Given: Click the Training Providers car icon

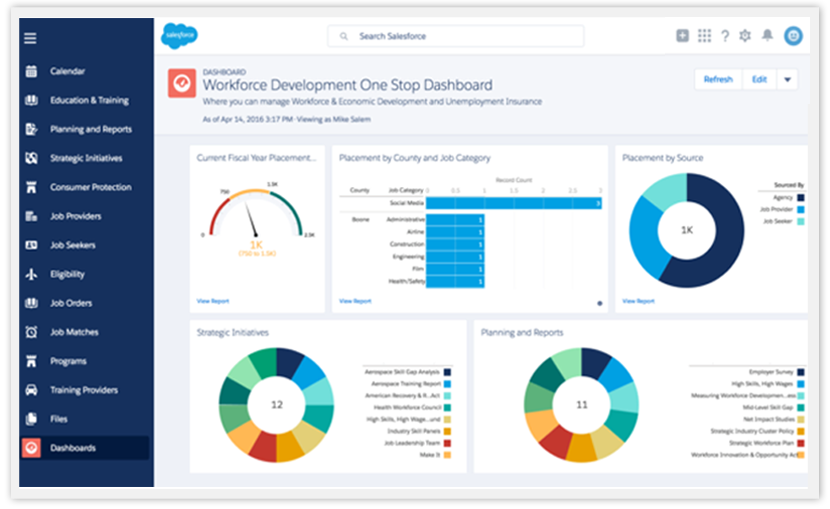Looking at the screenshot, I should (x=31, y=390).
